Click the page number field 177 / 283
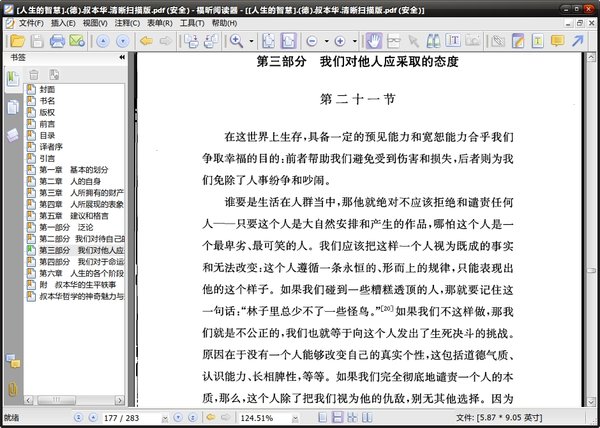Viewport: 600px width, 428px height. pos(133,417)
